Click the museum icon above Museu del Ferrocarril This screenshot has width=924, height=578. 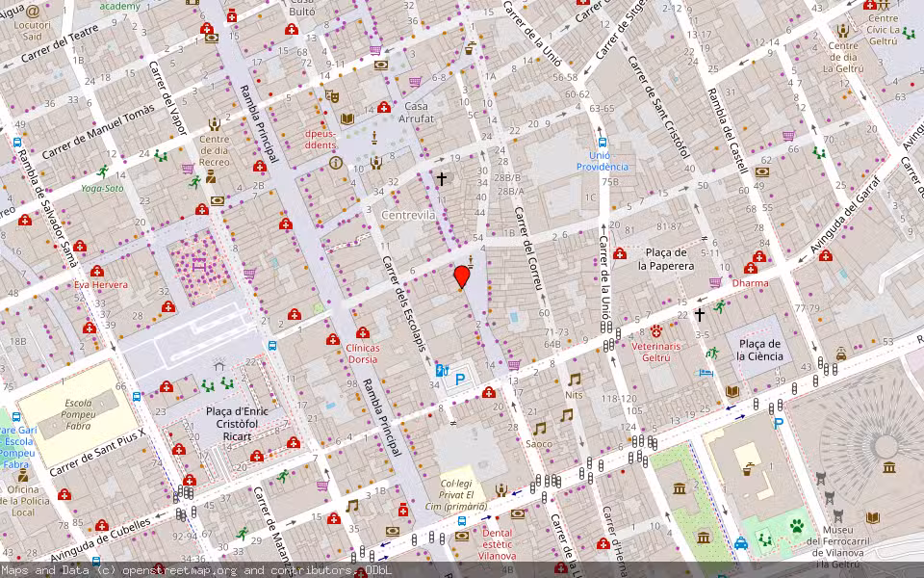pyautogui.click(x=888, y=468)
